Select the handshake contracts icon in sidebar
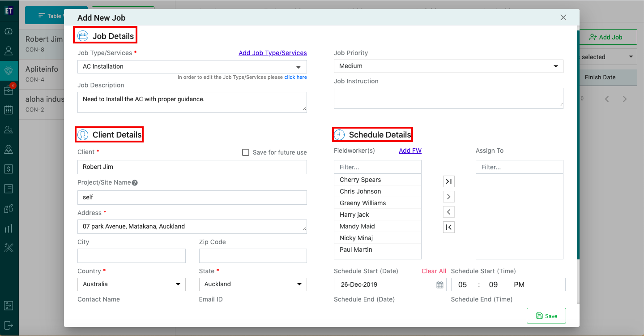This screenshot has width=644, height=336. click(x=9, y=70)
